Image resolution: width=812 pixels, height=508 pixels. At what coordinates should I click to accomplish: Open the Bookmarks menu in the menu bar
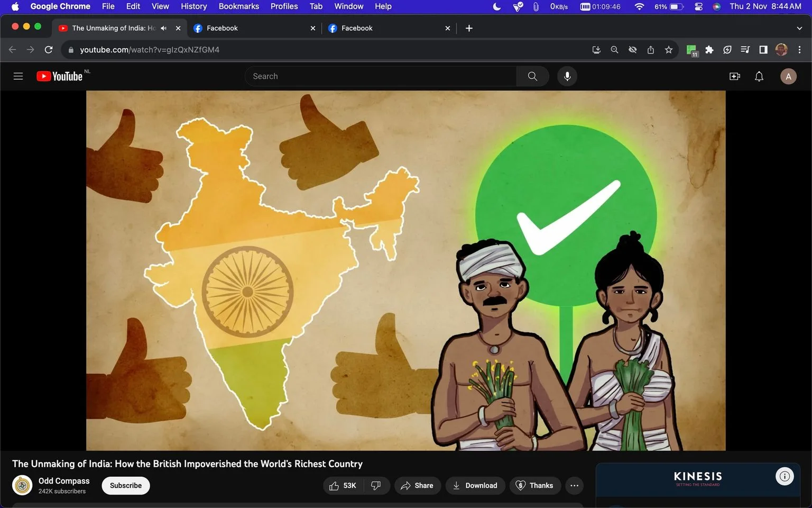pos(239,6)
